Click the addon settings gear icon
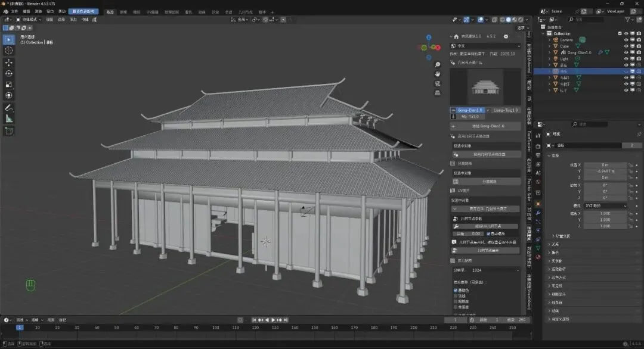The height and width of the screenshot is (349, 644). [x=506, y=36]
